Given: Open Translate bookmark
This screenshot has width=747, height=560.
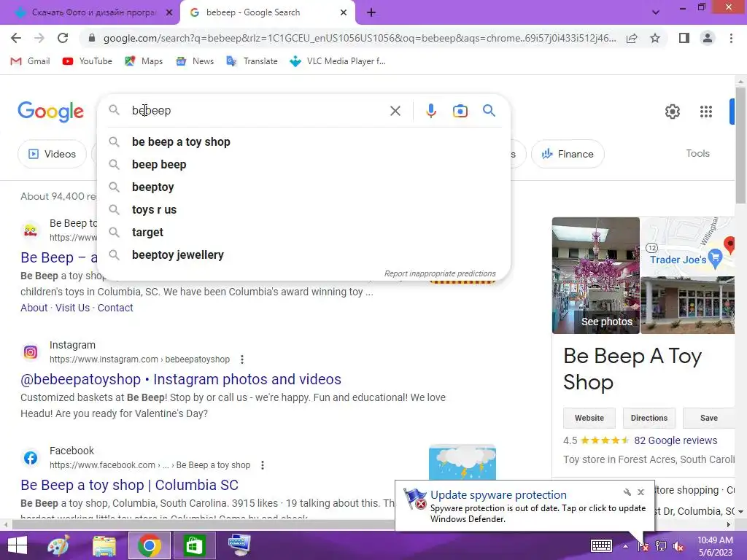Looking at the screenshot, I should [252, 61].
